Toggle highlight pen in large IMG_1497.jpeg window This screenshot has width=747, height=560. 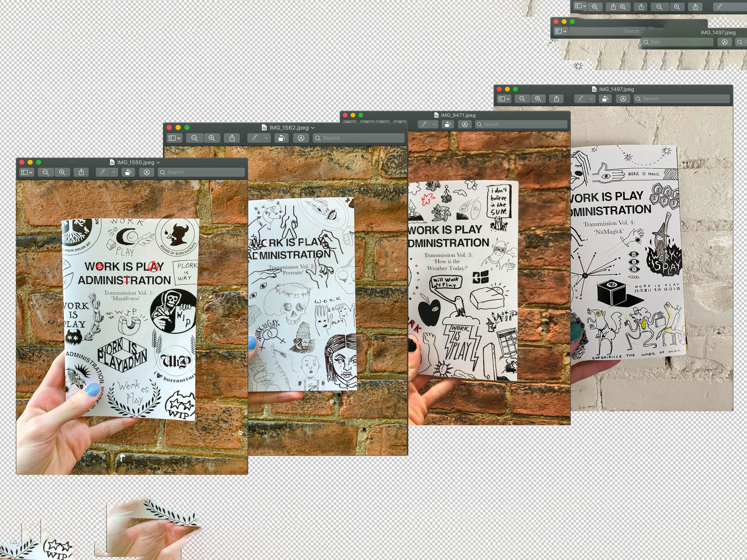580,99
